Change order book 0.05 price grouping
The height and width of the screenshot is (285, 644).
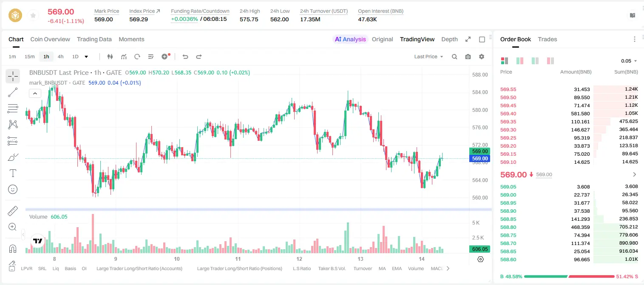pos(629,61)
